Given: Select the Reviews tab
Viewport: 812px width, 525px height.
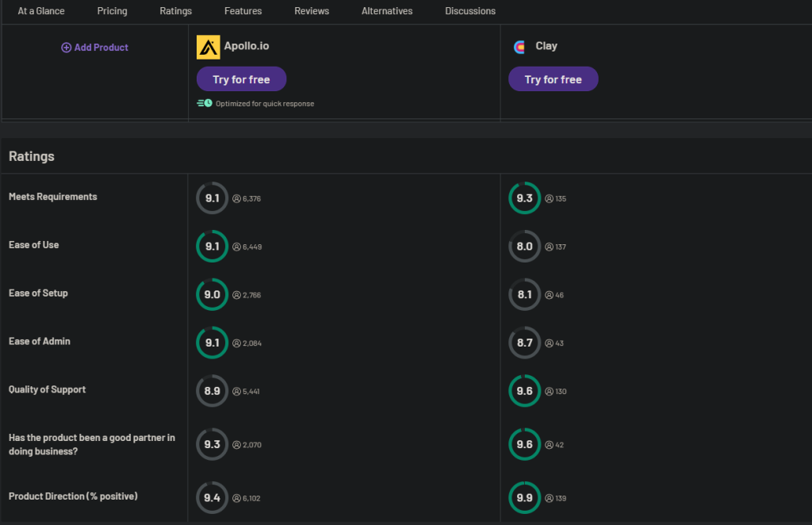Looking at the screenshot, I should pos(311,11).
